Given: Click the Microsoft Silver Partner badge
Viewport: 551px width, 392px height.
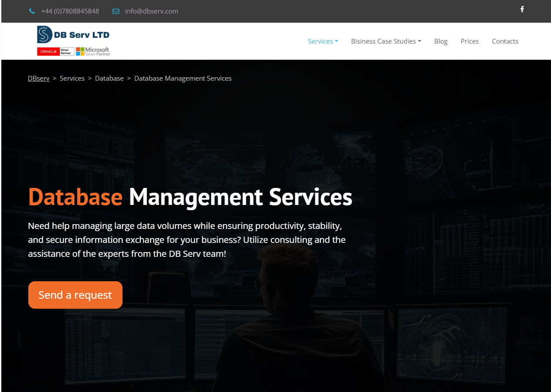Looking at the screenshot, I should click(x=93, y=51).
